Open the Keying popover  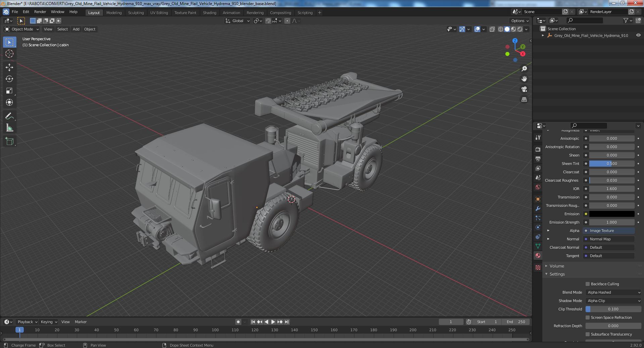pos(49,322)
